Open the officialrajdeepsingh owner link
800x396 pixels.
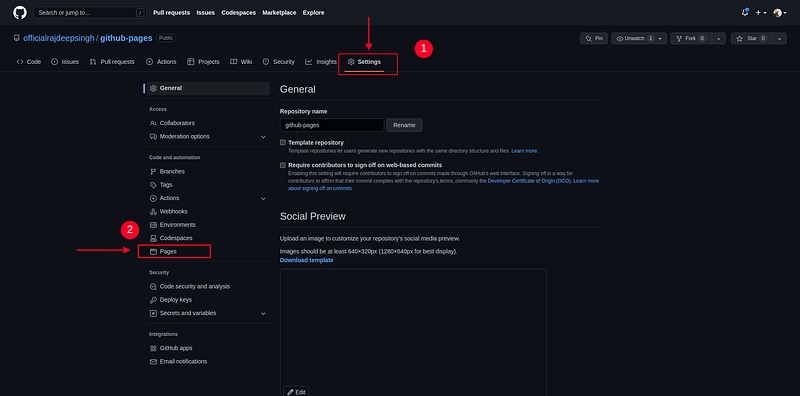click(59, 38)
